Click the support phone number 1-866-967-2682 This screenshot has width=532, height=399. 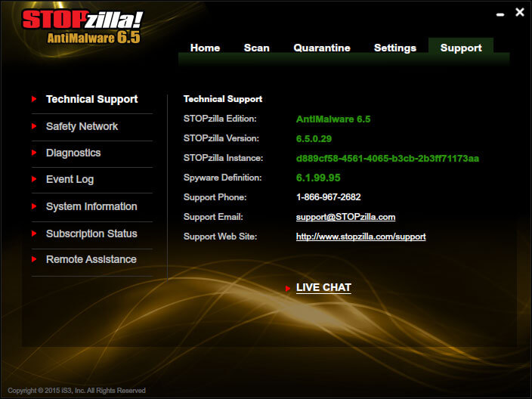[x=328, y=197]
